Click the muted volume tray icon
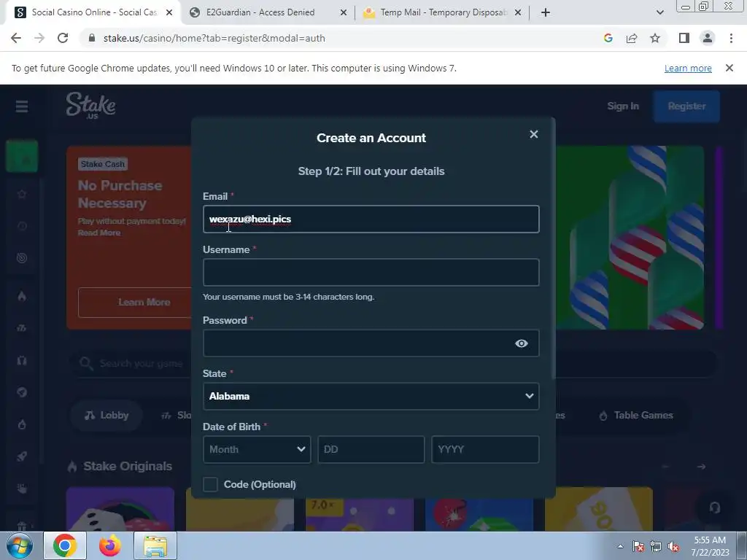747x560 pixels. [x=673, y=547]
